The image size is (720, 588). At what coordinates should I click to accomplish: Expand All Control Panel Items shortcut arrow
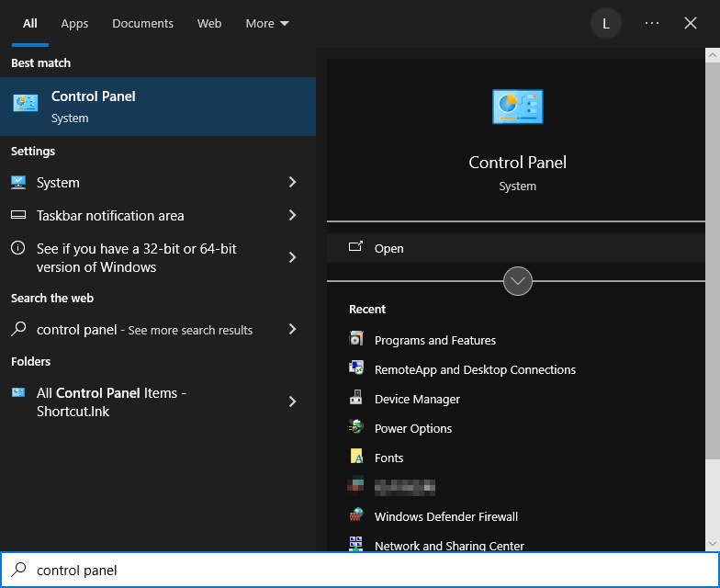[x=292, y=402]
